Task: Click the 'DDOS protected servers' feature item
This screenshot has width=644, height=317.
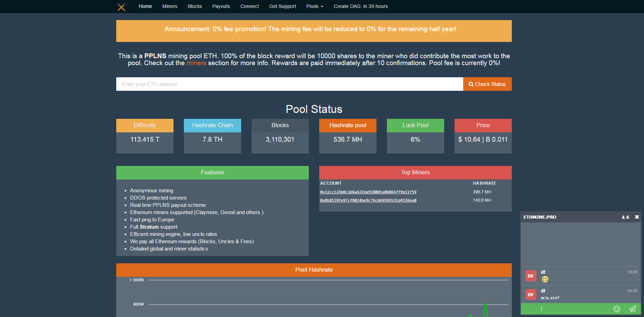Action: pyautogui.click(x=158, y=198)
